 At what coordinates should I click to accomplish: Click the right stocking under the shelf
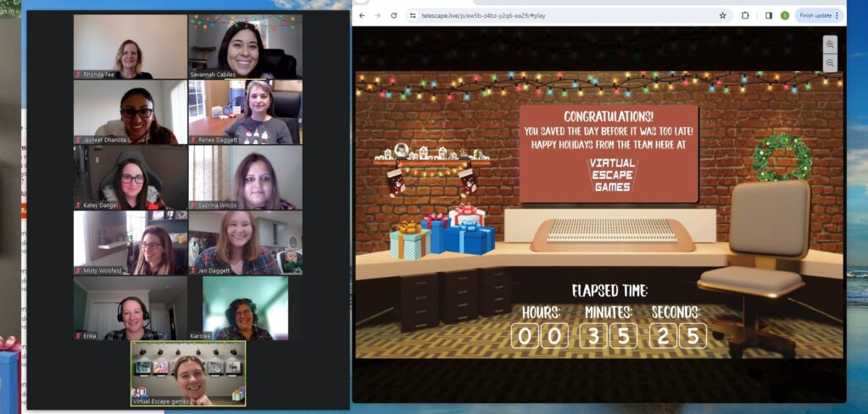(467, 182)
